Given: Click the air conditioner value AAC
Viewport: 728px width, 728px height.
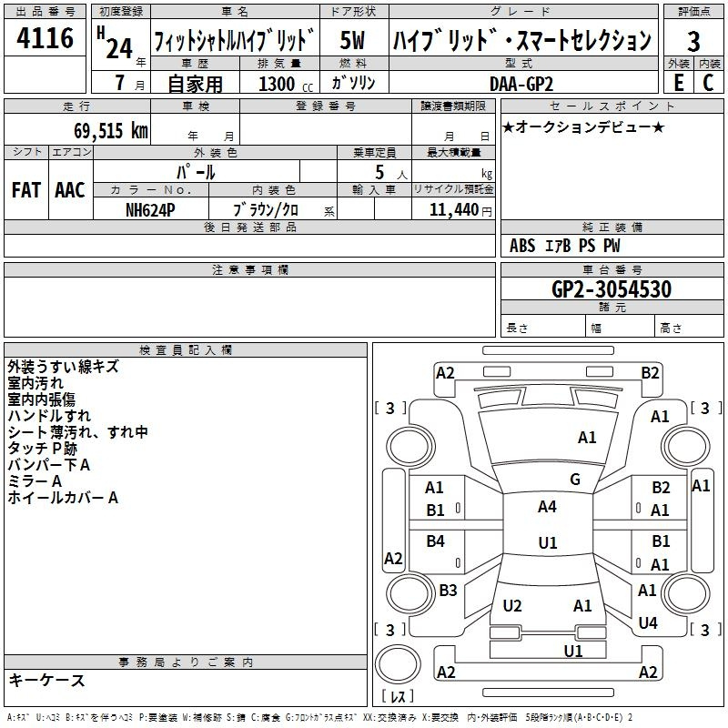Looking at the screenshot, I should (x=70, y=190).
